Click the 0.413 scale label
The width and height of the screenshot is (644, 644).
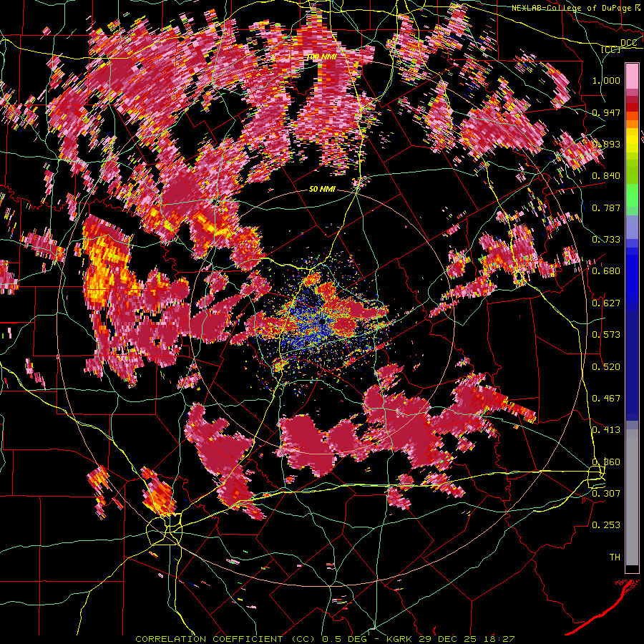pos(606,430)
